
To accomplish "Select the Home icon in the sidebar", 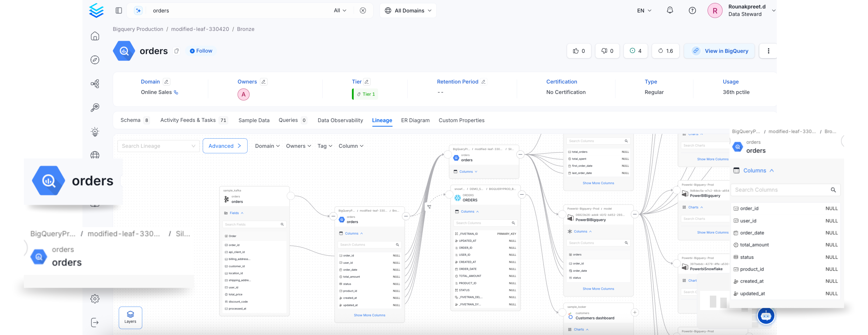I will (95, 36).
